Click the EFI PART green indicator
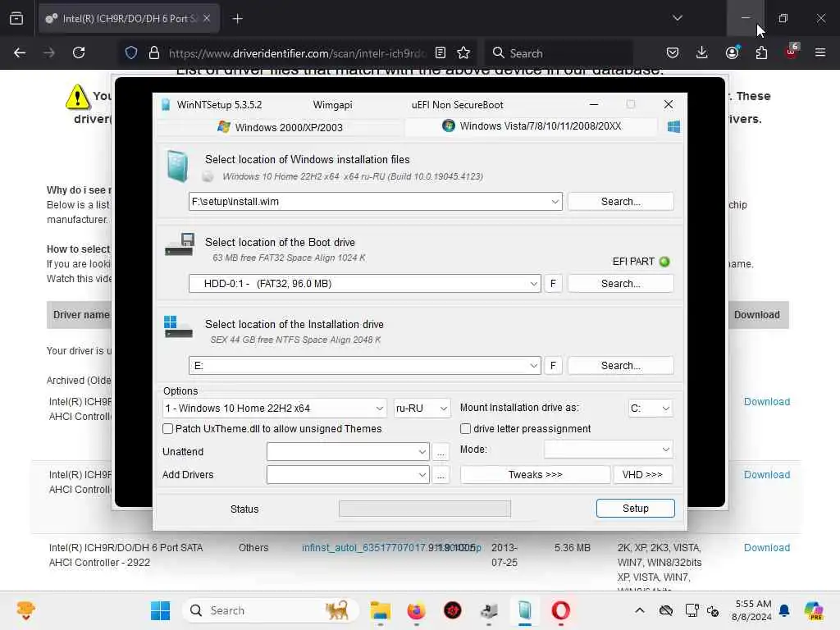Screen dimensions: 840x630 [664, 262]
